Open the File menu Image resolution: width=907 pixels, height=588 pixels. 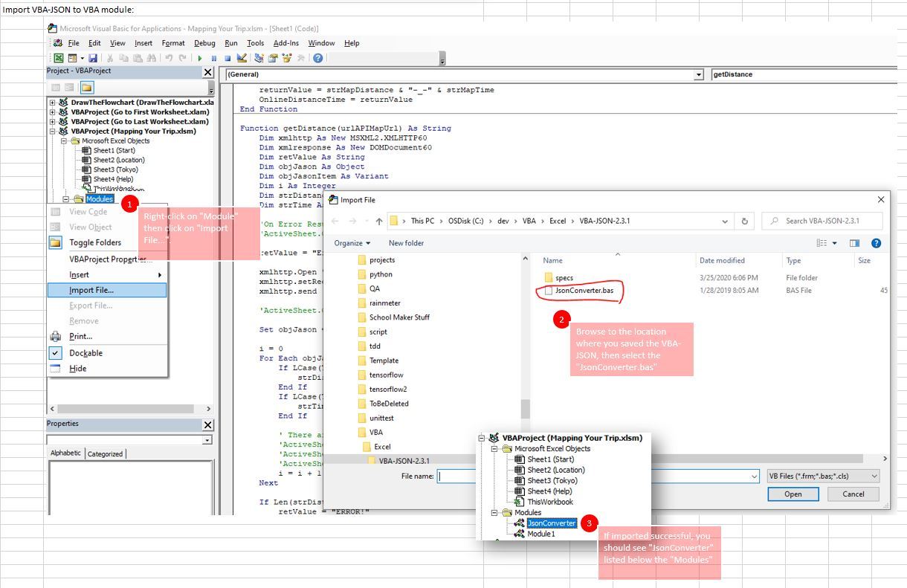pyautogui.click(x=74, y=43)
